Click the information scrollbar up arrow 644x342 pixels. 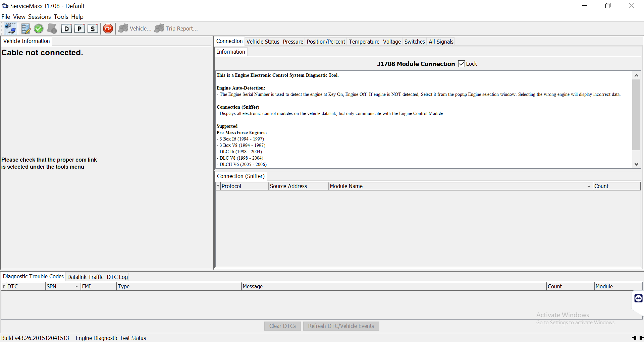(636, 75)
